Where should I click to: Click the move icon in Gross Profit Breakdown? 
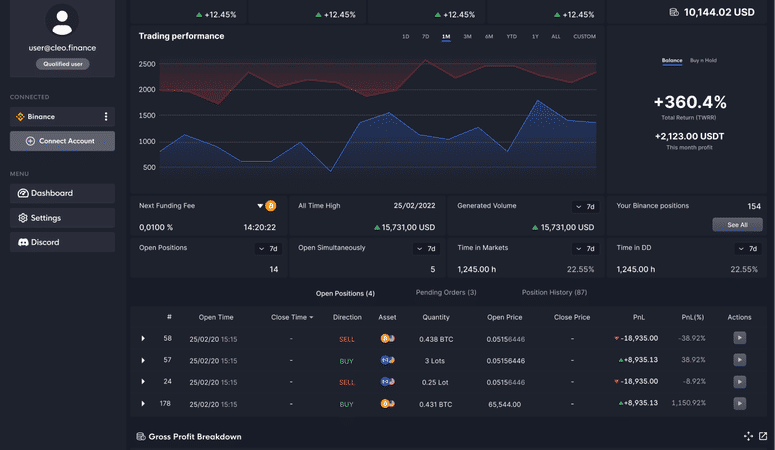click(748, 436)
